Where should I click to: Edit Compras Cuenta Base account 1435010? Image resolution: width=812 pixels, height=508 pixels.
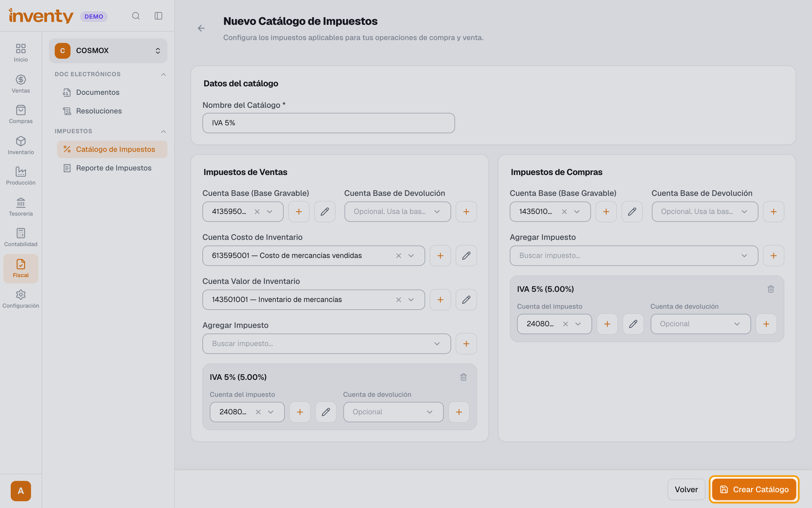[x=632, y=212]
